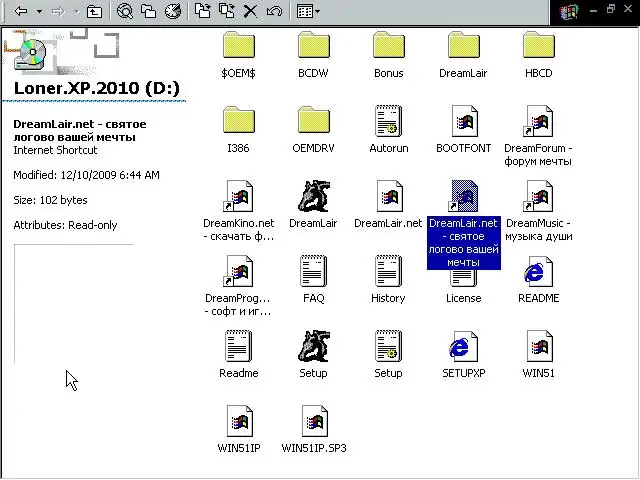Select the Setup horse icon application

click(x=313, y=355)
